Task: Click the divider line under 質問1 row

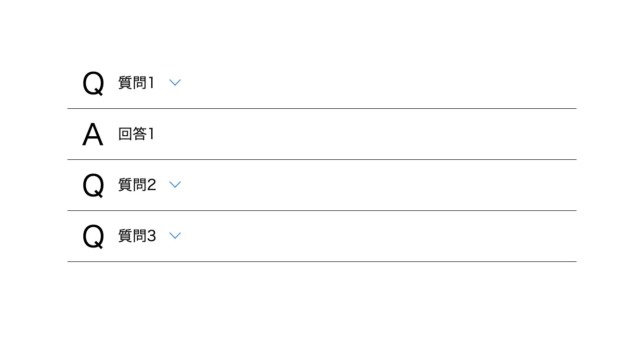Action: (322, 108)
